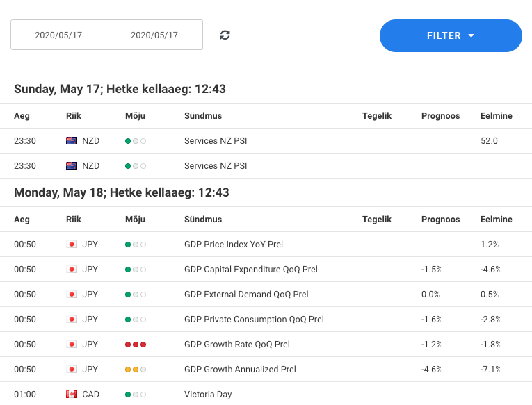The height and width of the screenshot is (405, 532).
Task: Click forecast -1.5% for GDP Capital Expenditure
Action: point(432,270)
